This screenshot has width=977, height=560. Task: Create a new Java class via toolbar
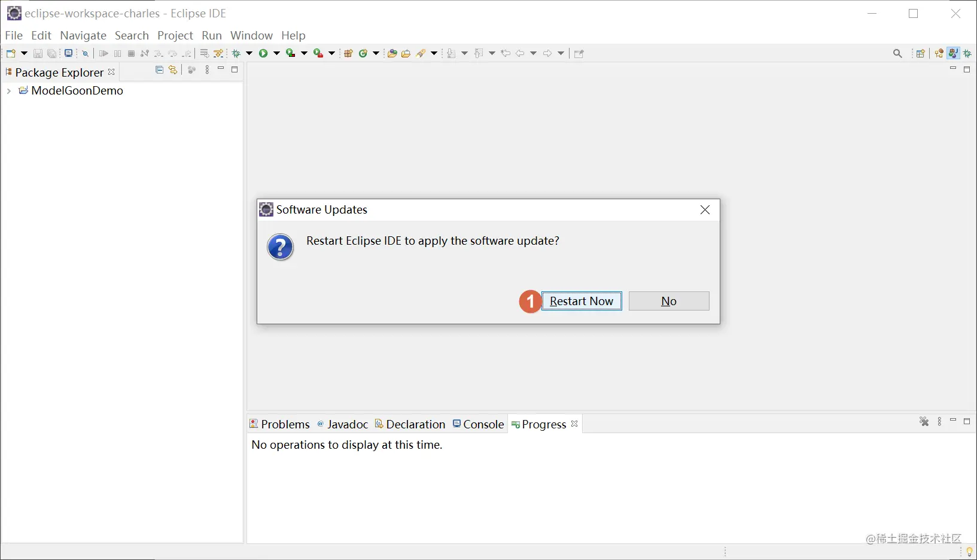(363, 53)
